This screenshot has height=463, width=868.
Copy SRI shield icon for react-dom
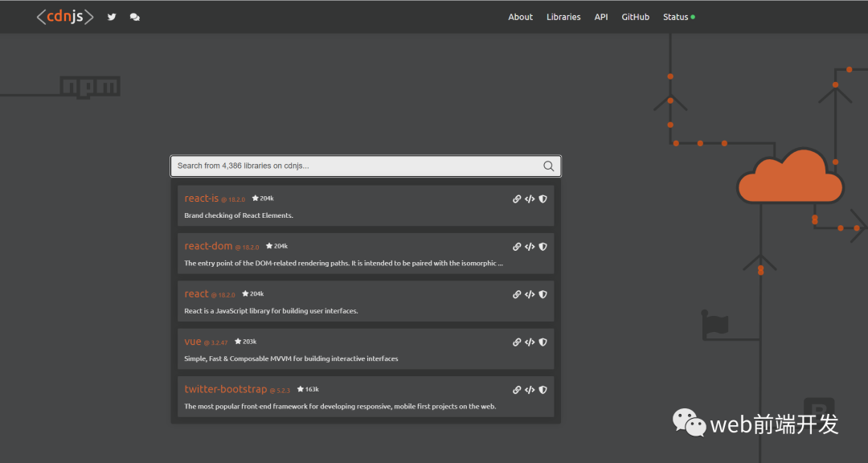(543, 247)
